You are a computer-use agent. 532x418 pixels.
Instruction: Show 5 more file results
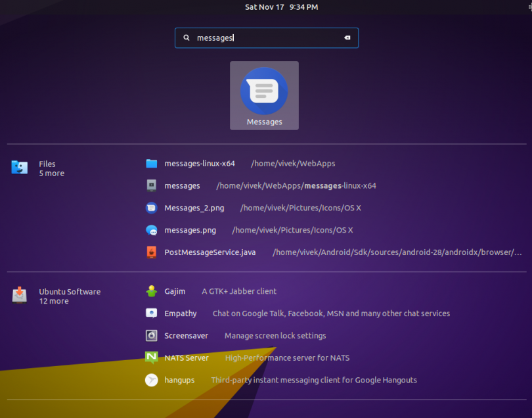(52, 173)
